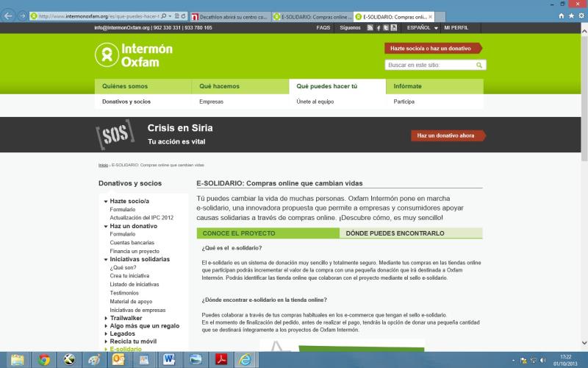Viewport: 588px width, 368px height.
Task: Open the address bar dropdown arrow
Action: pos(170,16)
